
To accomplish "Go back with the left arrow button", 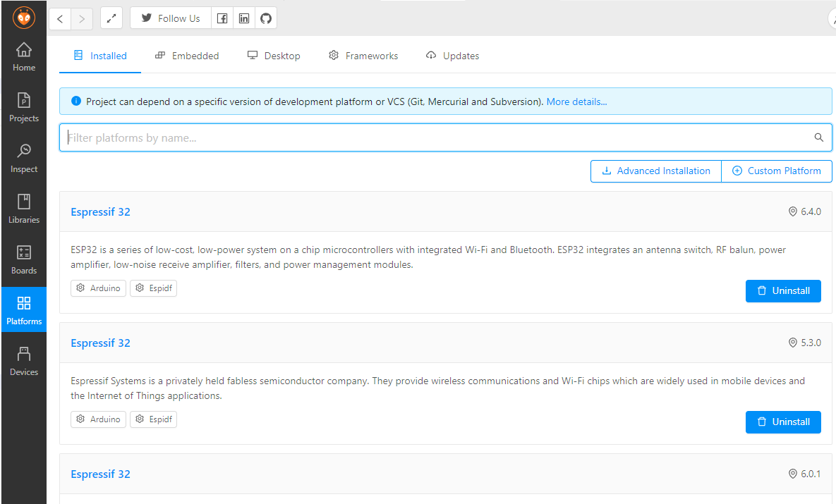I will (60, 18).
